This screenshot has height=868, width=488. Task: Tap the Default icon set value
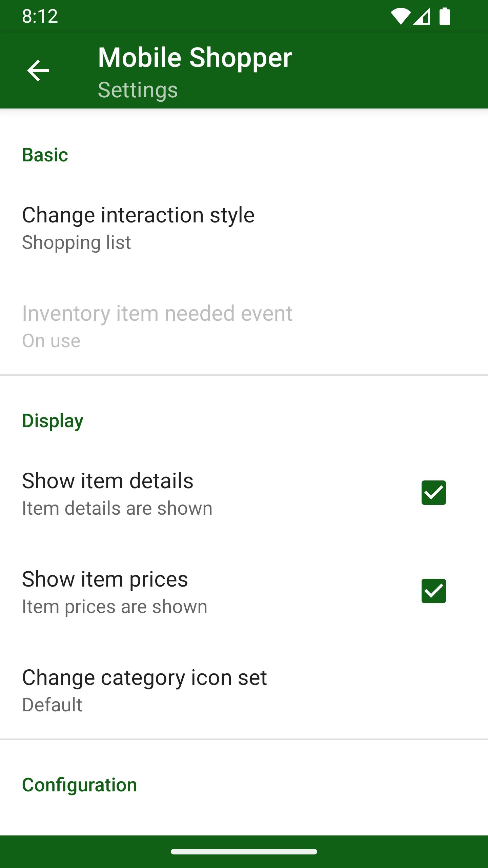(52, 705)
